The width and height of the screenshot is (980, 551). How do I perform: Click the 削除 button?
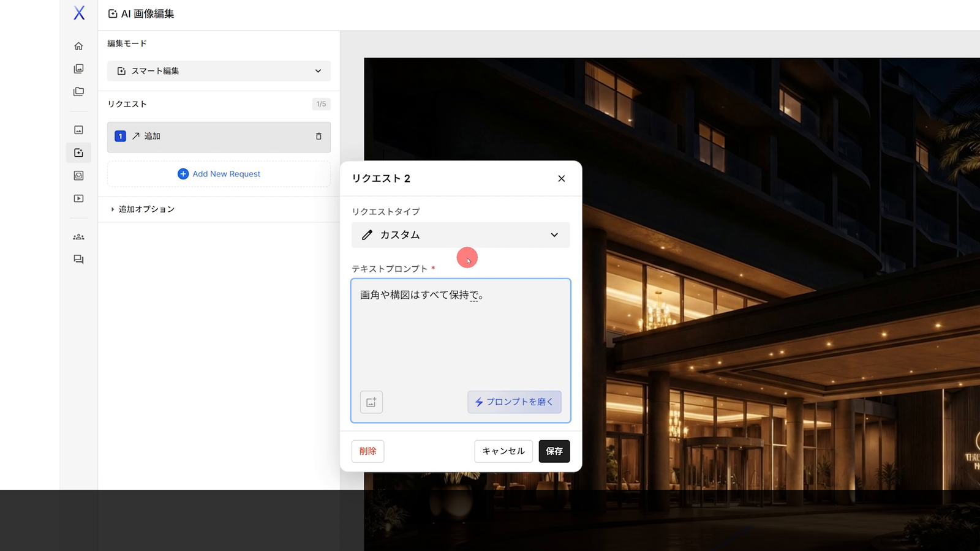tap(368, 451)
